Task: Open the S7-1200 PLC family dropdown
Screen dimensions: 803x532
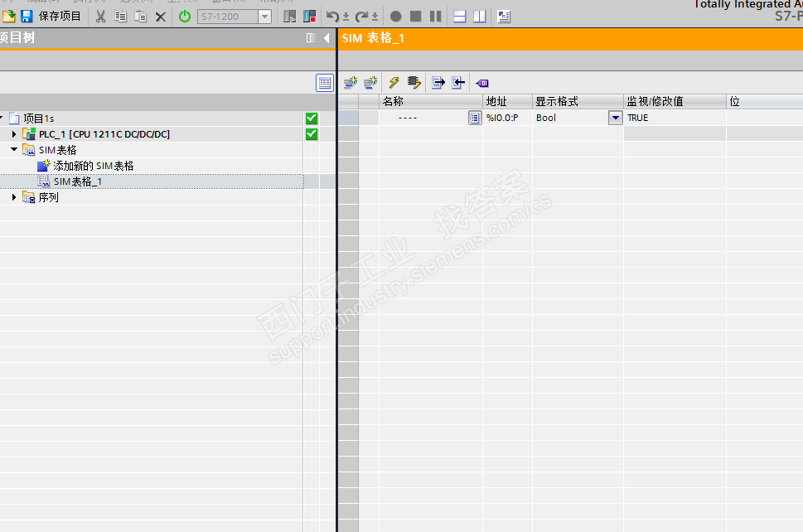Action: [264, 17]
